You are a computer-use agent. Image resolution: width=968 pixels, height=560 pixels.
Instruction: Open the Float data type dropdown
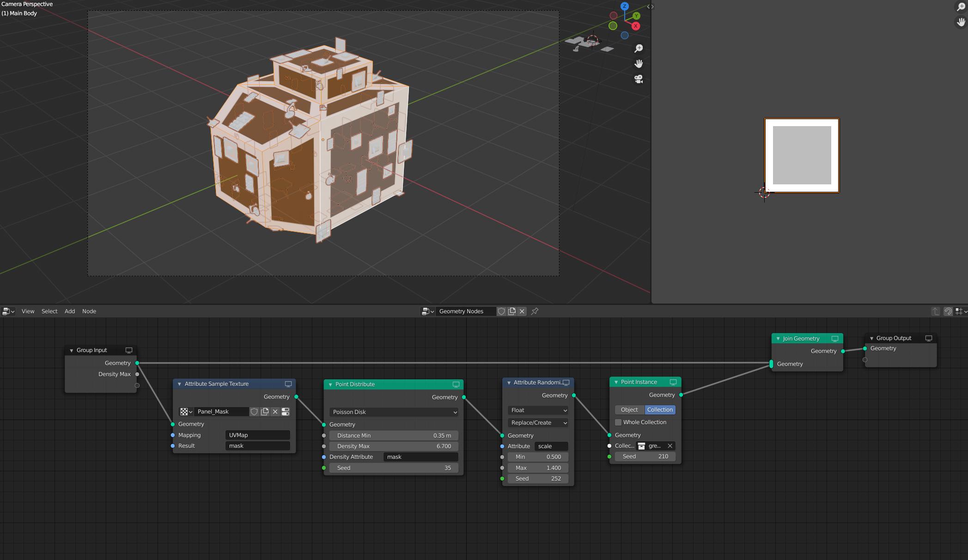pyautogui.click(x=538, y=410)
